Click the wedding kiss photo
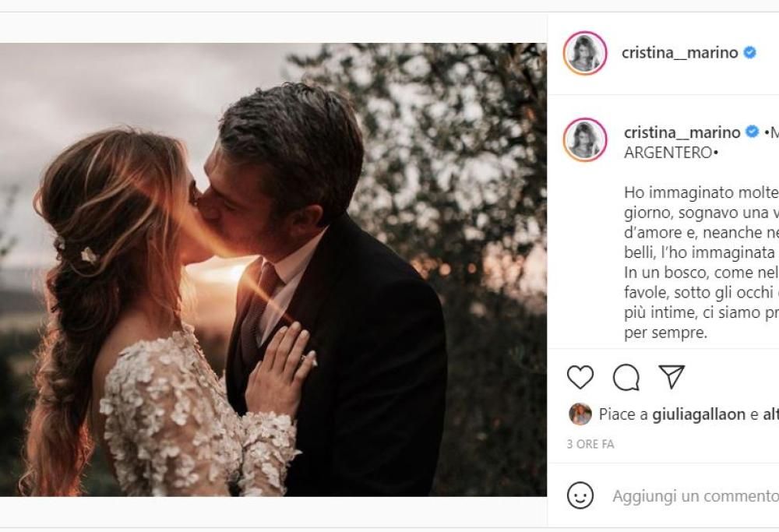Screen dimensions: 779x532 273,269
